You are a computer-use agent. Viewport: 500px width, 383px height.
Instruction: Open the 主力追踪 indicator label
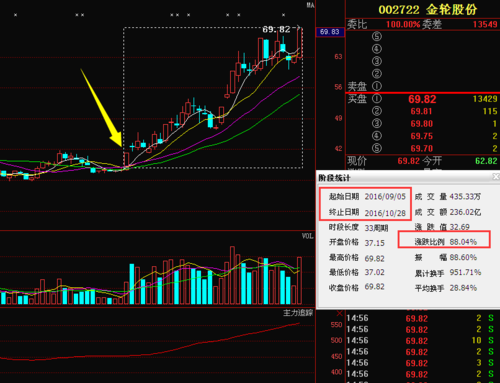click(298, 313)
